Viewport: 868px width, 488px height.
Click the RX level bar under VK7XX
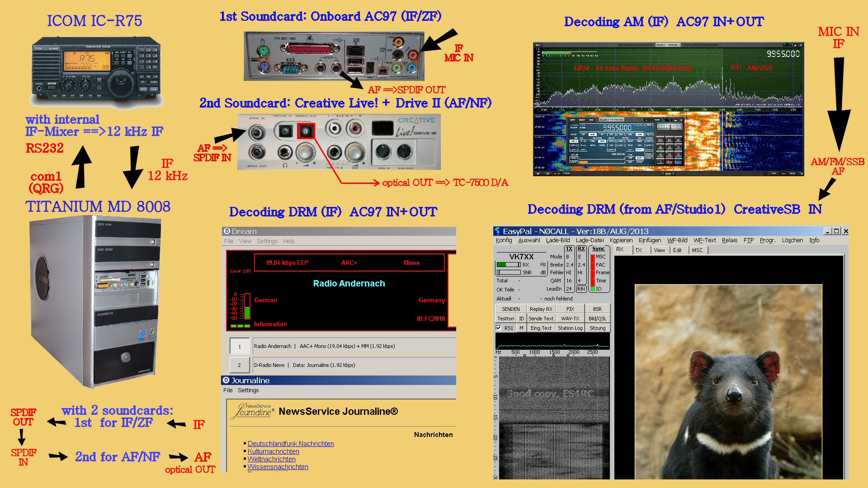click(x=509, y=265)
